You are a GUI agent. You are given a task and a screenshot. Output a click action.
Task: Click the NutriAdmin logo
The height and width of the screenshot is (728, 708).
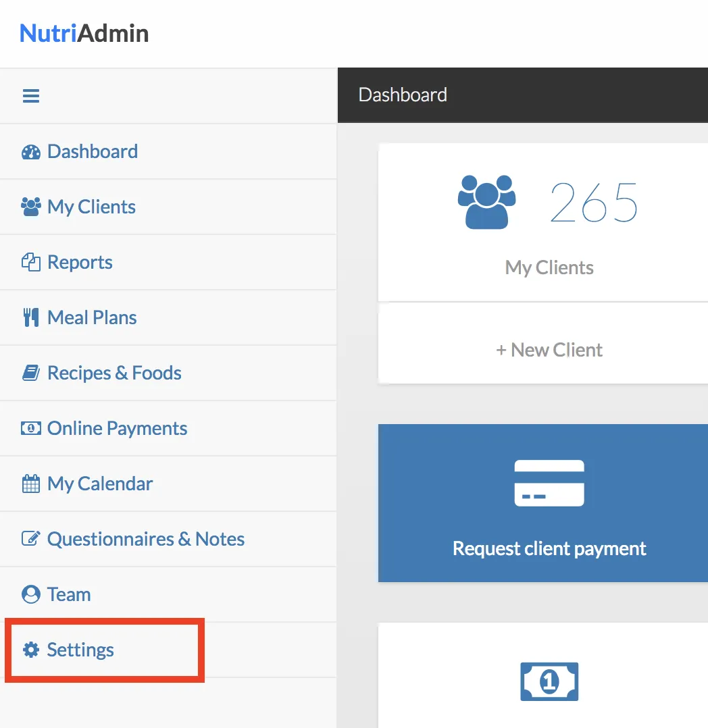tap(84, 33)
